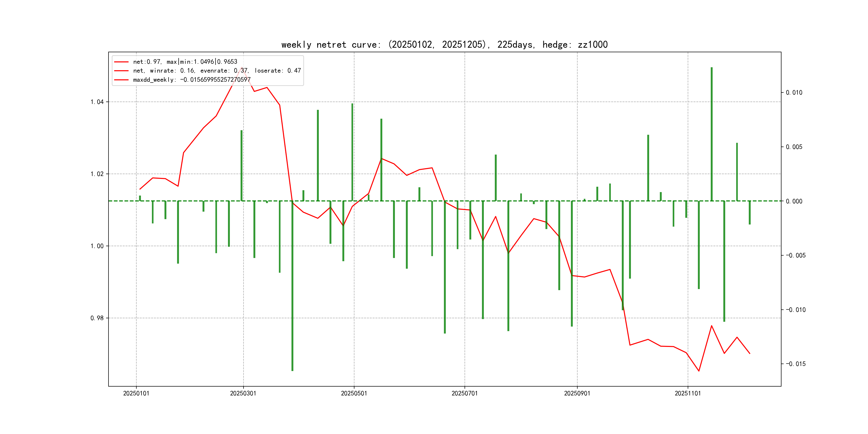The width and height of the screenshot is (868, 434).
Task: Click the x-axis date label 20250501
Action: pyautogui.click(x=354, y=393)
